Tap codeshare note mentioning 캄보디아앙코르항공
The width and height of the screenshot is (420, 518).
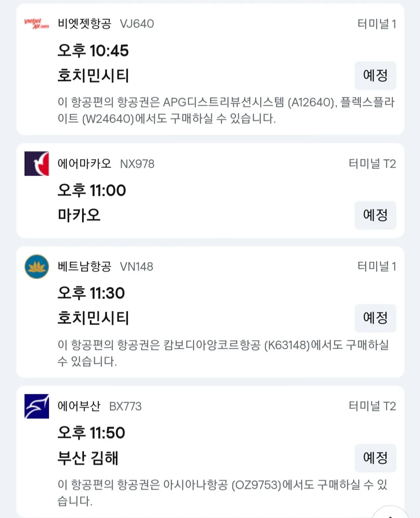pyautogui.click(x=223, y=353)
